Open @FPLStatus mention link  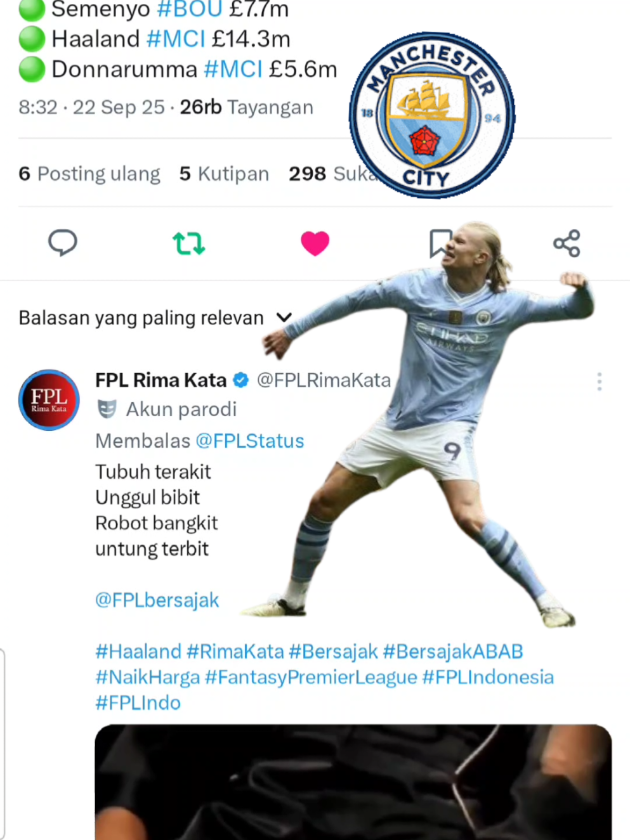point(250,441)
